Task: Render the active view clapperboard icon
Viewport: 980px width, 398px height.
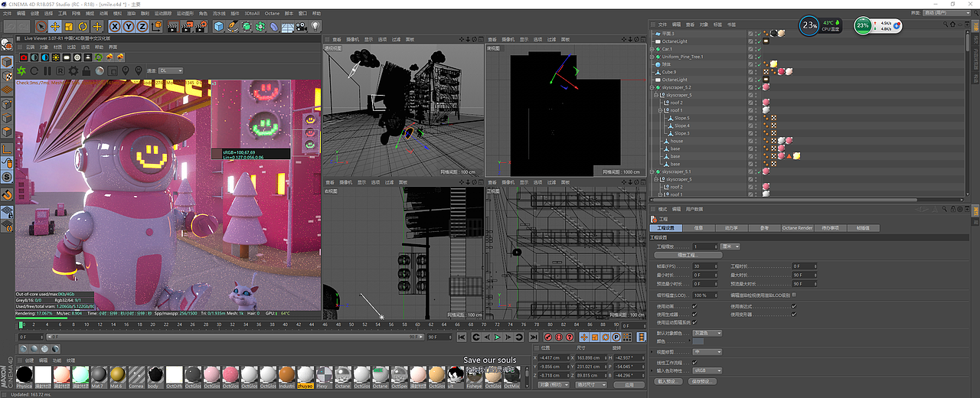Action: coord(172,27)
